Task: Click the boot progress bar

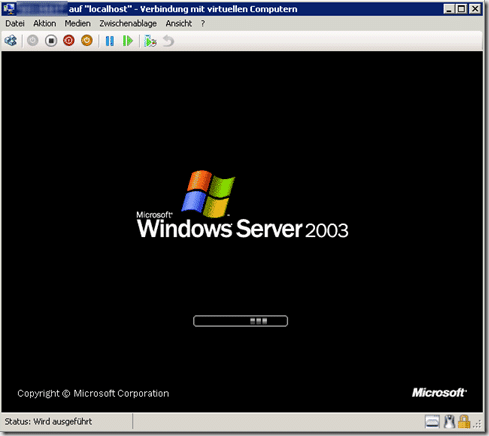Action: pos(240,321)
